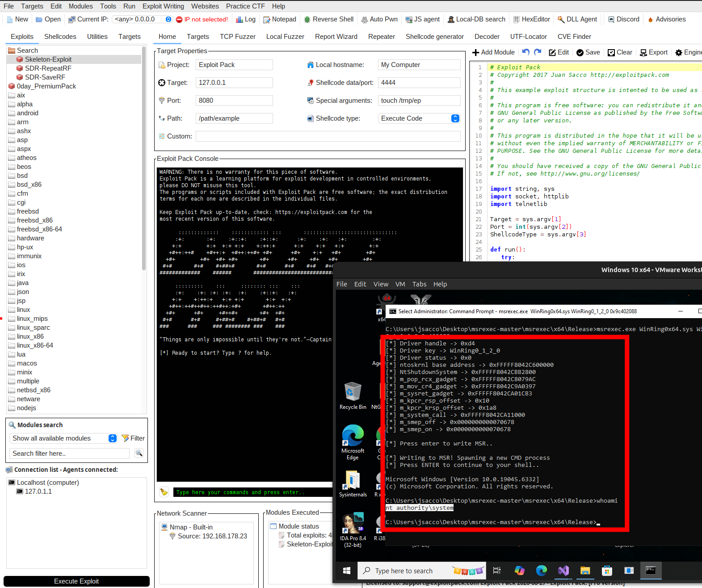Expand the 0day_PremiumPack node
This screenshot has height=588, width=702.
coord(42,86)
